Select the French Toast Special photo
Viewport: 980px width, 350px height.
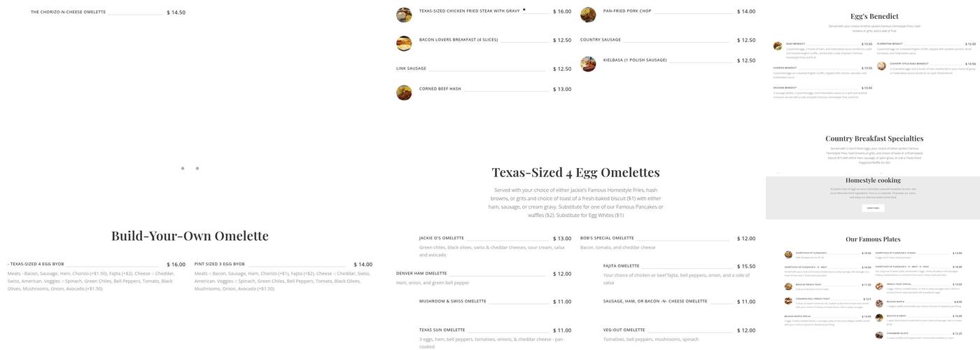879,286
